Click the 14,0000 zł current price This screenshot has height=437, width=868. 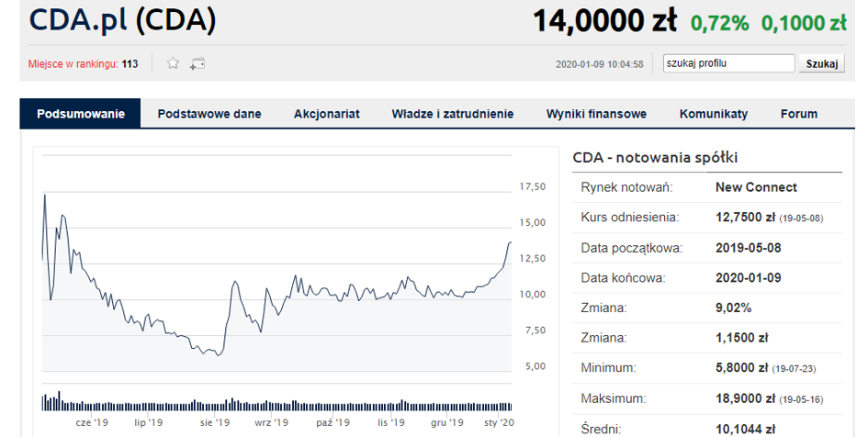(604, 21)
